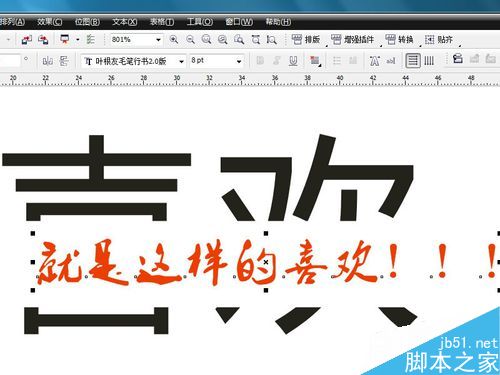
Task: Click the Zoom In magnifier icon
Action: point(174,40)
